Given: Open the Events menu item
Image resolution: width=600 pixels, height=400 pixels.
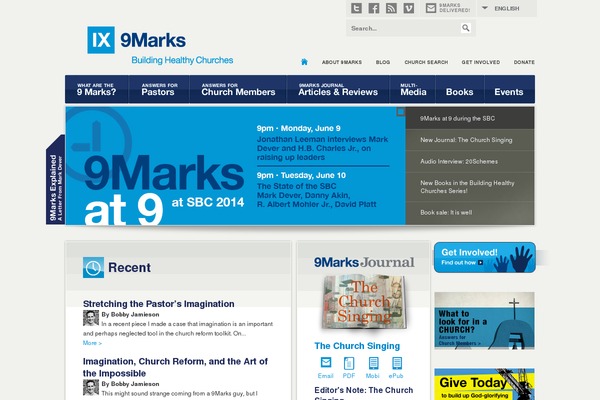Looking at the screenshot, I should (509, 91).
